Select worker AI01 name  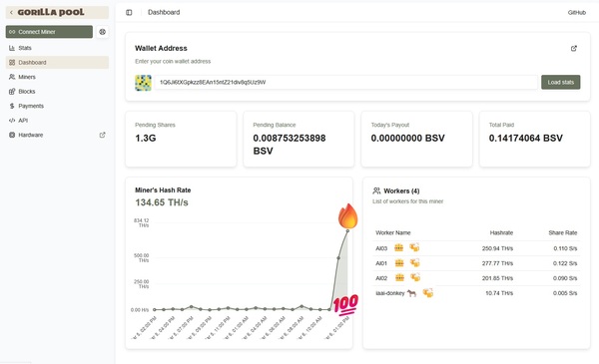[381, 263]
